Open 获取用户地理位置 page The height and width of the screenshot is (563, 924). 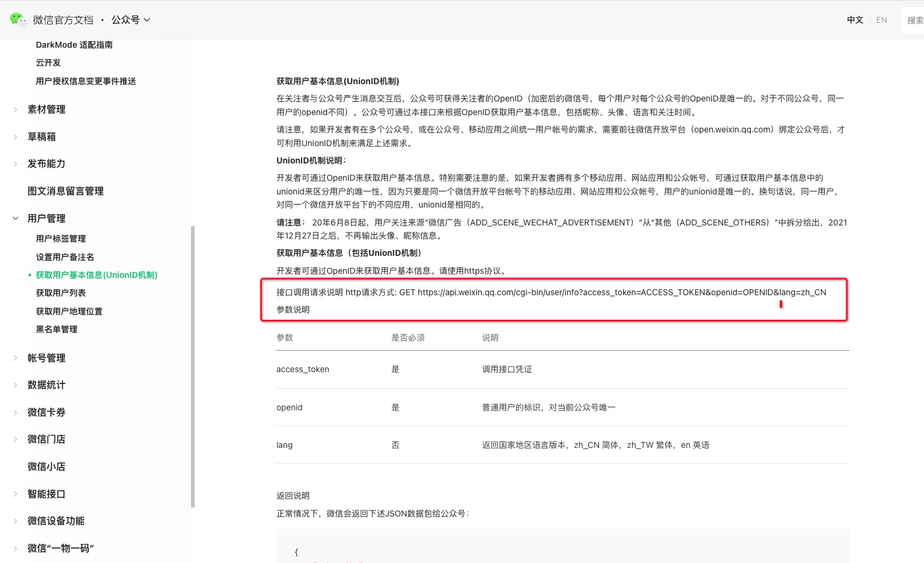coord(69,311)
